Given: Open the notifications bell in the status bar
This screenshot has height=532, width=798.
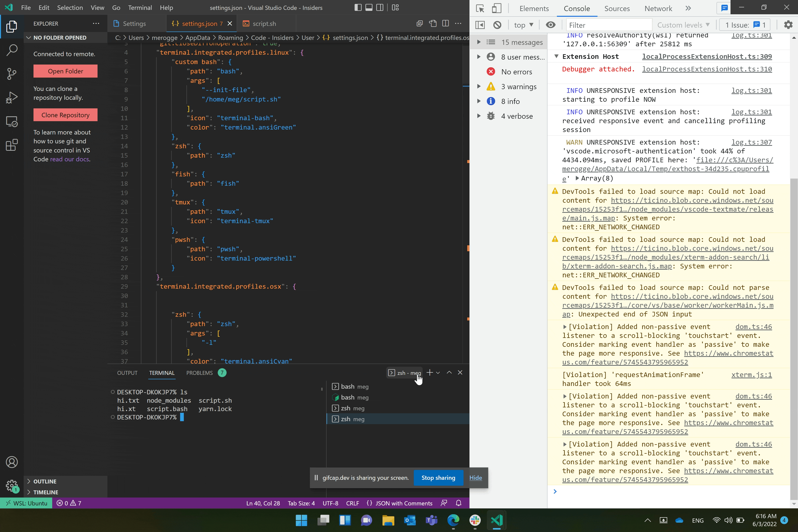Looking at the screenshot, I should 459,503.
